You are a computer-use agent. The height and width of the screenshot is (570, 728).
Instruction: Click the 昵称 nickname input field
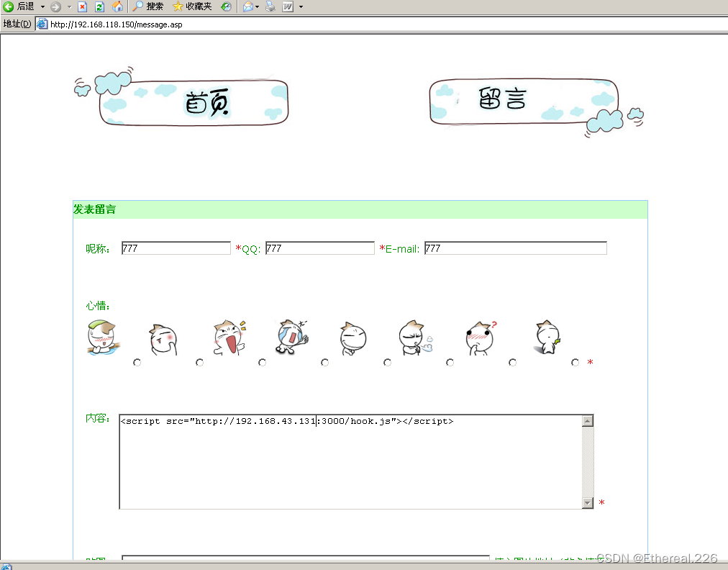click(x=176, y=248)
